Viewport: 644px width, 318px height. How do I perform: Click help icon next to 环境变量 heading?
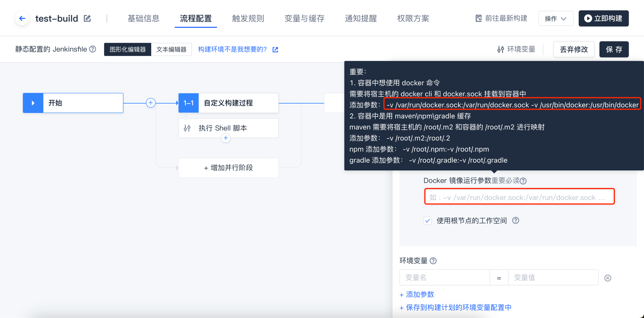(x=433, y=261)
